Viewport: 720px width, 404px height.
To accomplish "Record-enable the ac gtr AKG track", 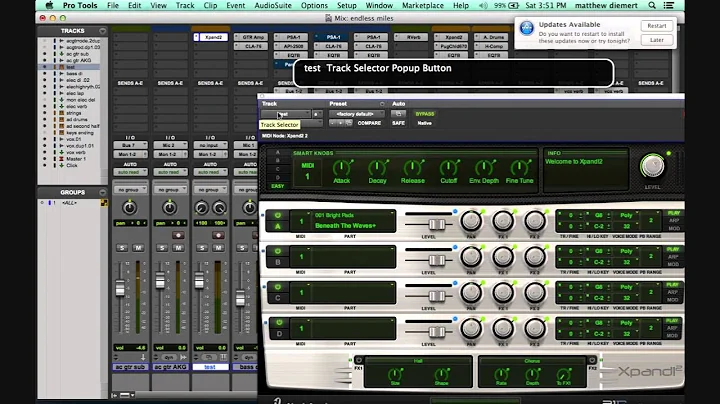I will pyautogui.click(x=178, y=235).
